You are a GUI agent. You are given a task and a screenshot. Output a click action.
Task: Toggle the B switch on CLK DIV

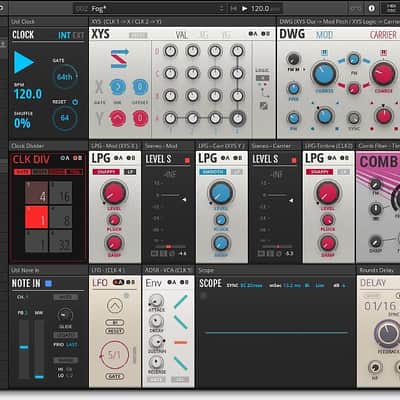pos(77,158)
